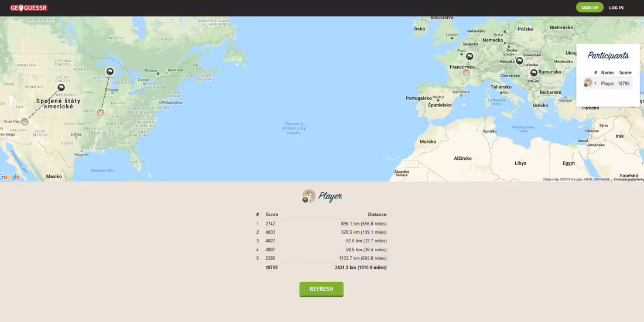
Task: Click the large Player avatar above the score table
Action: 309,196
